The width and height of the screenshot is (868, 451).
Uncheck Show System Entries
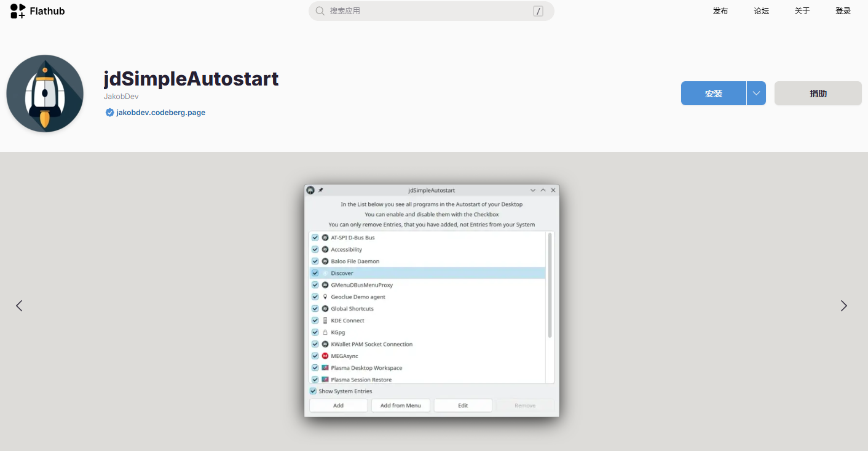(x=313, y=391)
